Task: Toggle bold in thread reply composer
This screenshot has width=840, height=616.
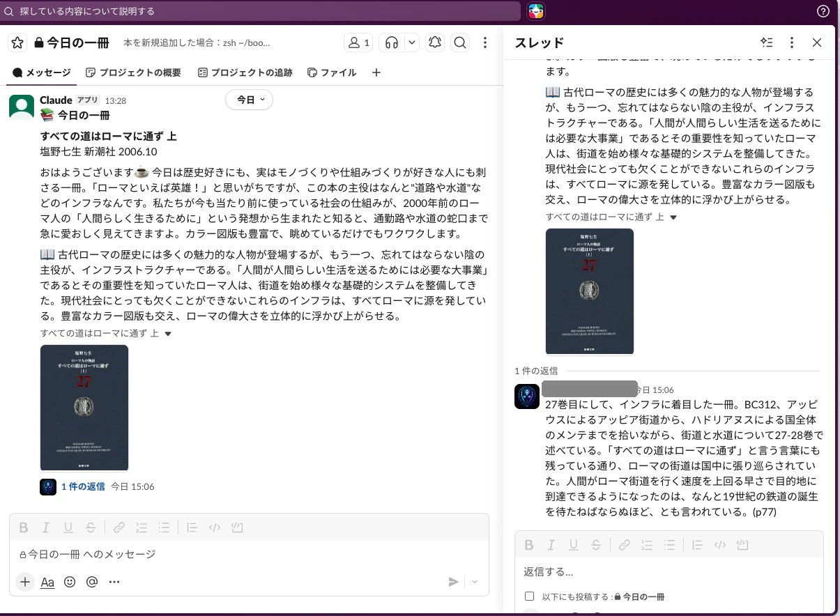Action: (x=528, y=545)
